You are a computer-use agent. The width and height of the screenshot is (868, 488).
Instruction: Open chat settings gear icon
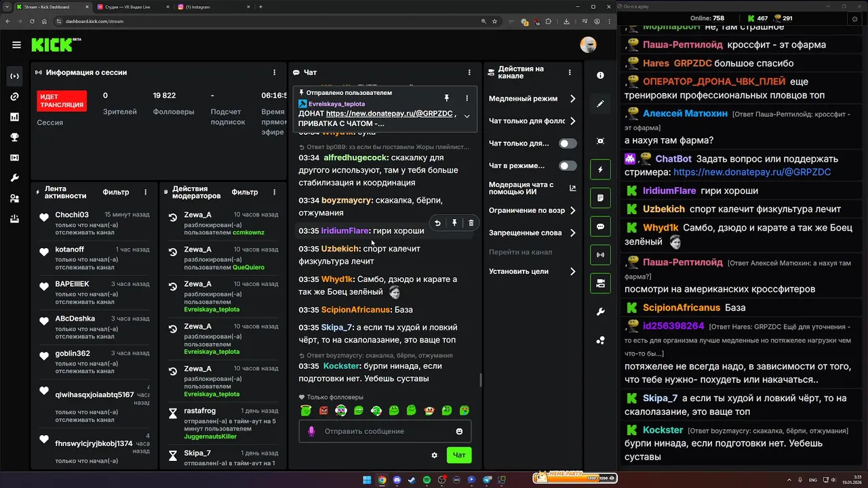coord(435,455)
